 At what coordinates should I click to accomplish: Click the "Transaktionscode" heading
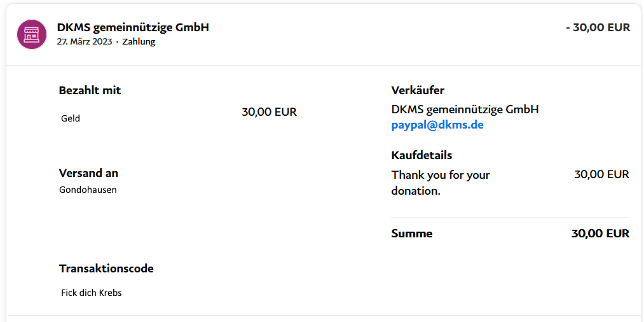(x=106, y=269)
